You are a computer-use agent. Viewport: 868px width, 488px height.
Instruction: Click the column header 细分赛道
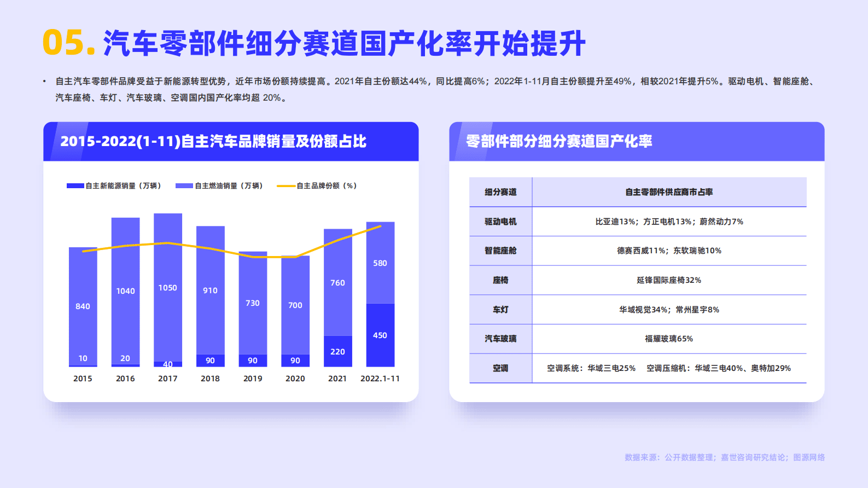pyautogui.click(x=500, y=192)
